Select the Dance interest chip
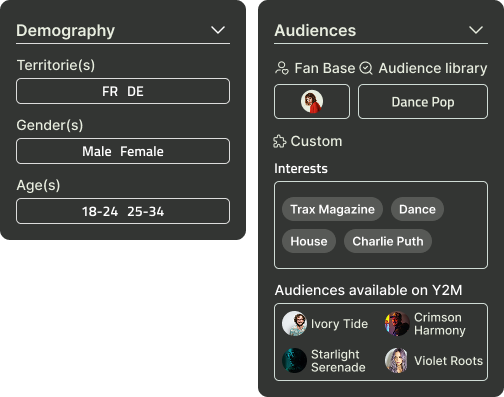The image size is (504, 397). (x=417, y=209)
